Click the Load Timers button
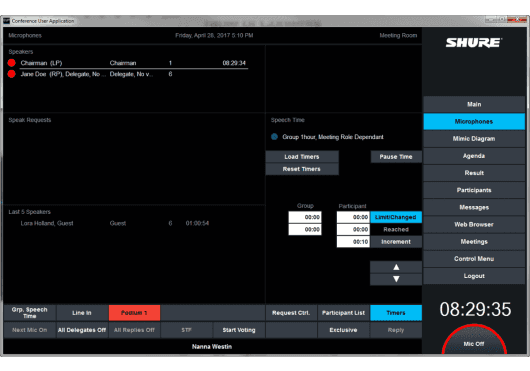Viewport: 530px width, 371px height. pos(302,157)
